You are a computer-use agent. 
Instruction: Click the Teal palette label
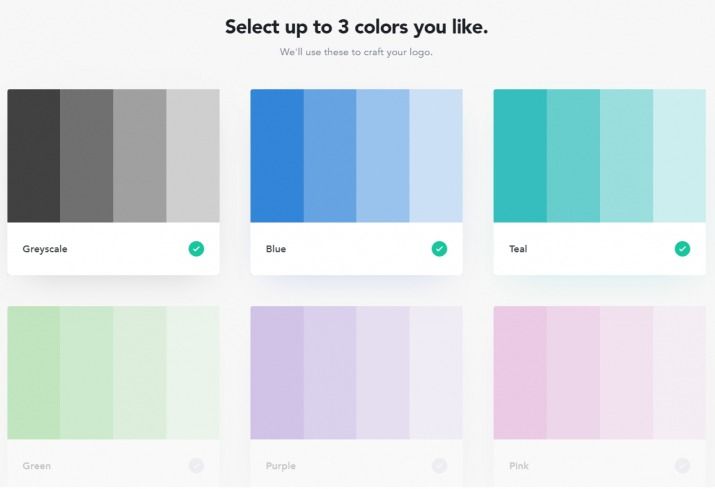[518, 249]
